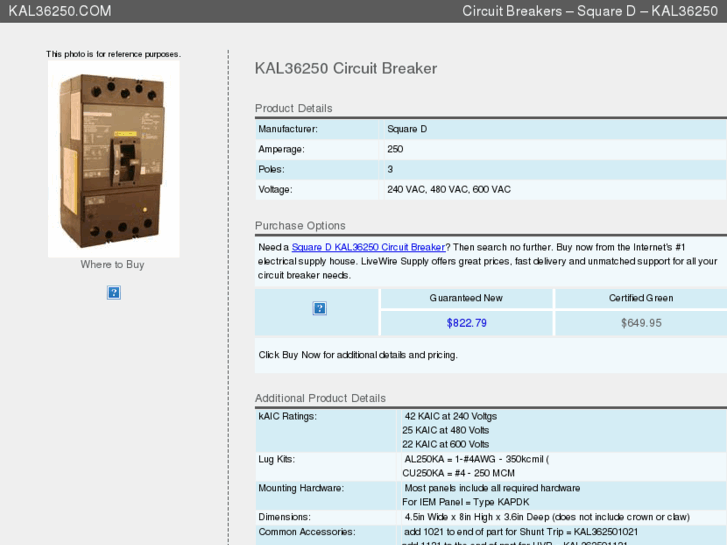Click the 4.5in Wide x 8in High dimensions text
This screenshot has width=727, height=545.
(547, 517)
